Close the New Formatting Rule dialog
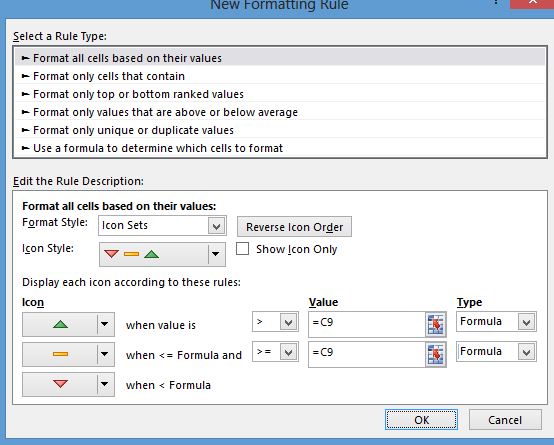The width and height of the screenshot is (554, 445). pos(532,4)
